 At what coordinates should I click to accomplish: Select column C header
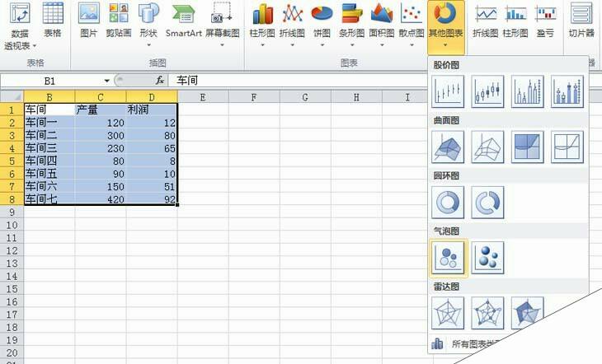101,97
